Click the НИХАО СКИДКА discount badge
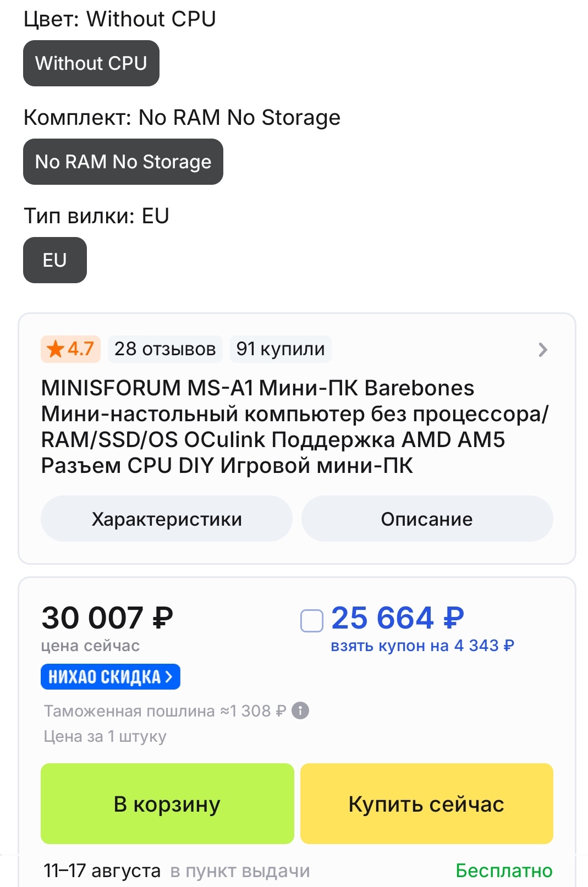 coord(111,676)
